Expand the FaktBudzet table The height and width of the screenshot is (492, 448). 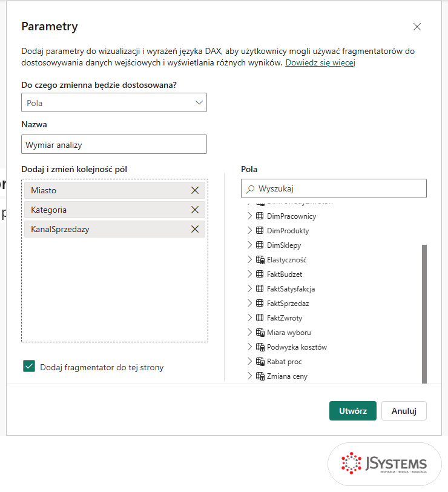pos(249,274)
